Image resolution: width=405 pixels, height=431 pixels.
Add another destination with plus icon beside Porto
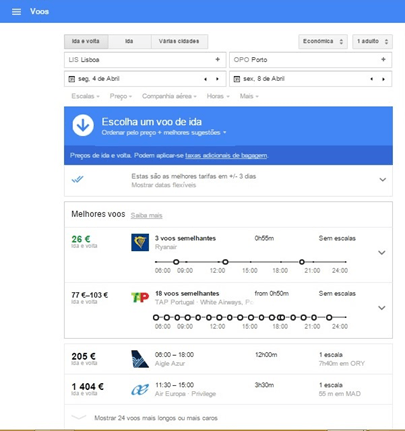click(383, 59)
